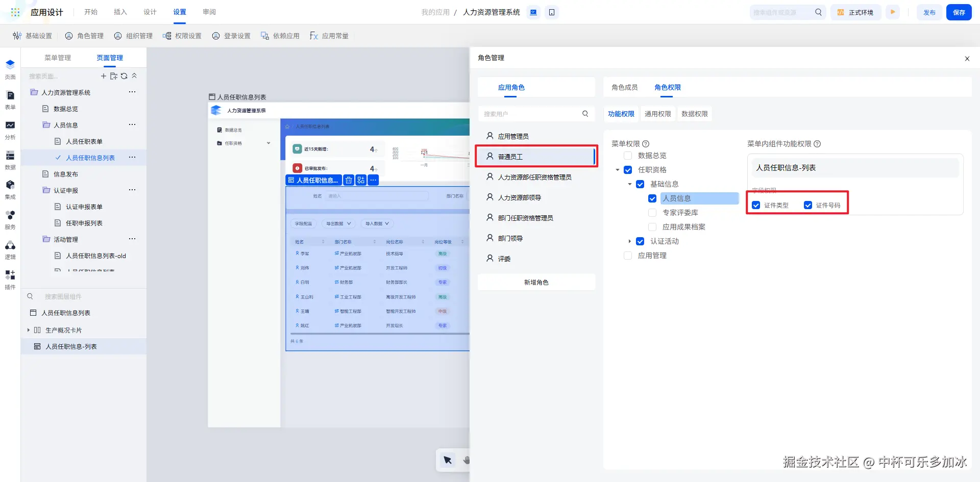This screenshot has width=980, height=482.
Task: Collapse all with the double-chevron icon
Action: point(134,76)
